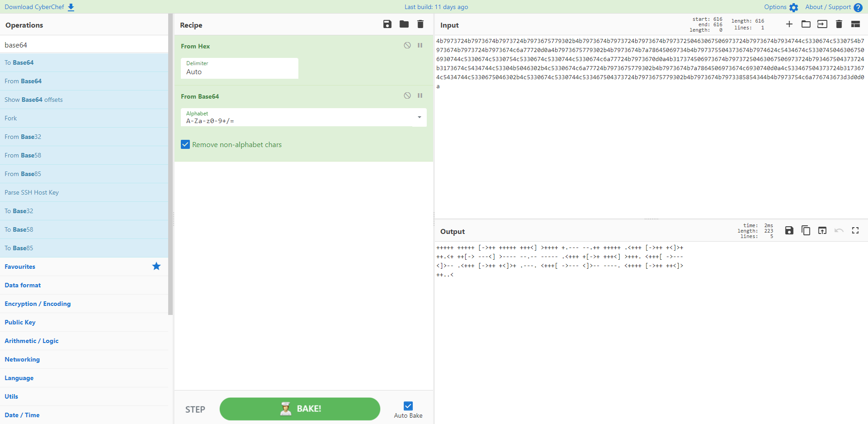Select the From Base58 operation
Viewport: 868px width, 424px height.
[84, 155]
